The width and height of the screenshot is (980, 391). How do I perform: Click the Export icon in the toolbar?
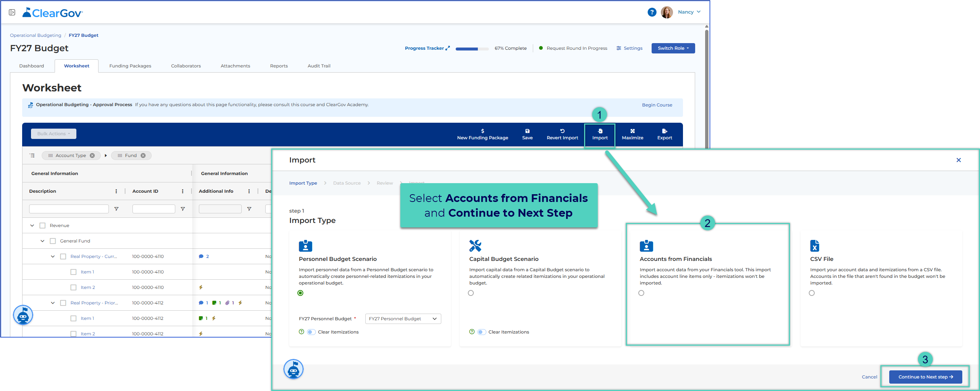click(x=664, y=131)
